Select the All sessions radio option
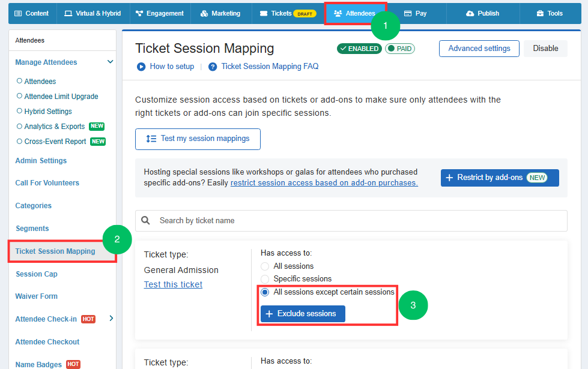588x369 pixels. coord(265,266)
